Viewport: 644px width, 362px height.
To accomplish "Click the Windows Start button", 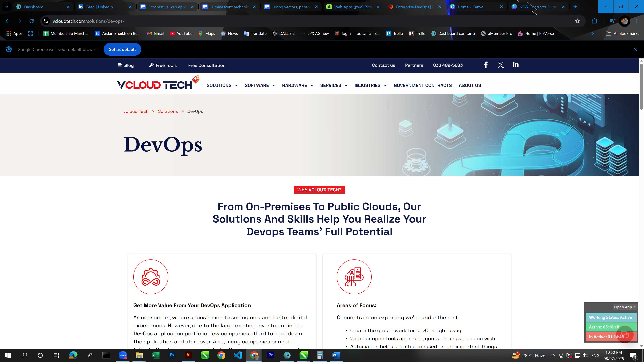I will pyautogui.click(x=8, y=355).
